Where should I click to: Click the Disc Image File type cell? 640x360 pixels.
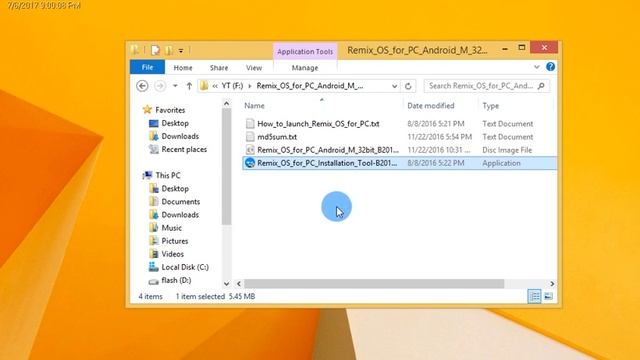point(507,150)
